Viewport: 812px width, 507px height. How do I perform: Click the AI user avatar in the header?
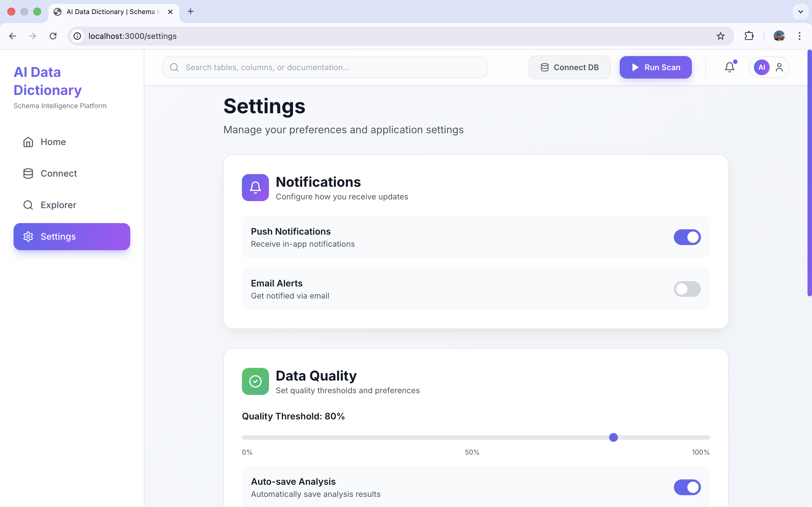click(x=761, y=67)
